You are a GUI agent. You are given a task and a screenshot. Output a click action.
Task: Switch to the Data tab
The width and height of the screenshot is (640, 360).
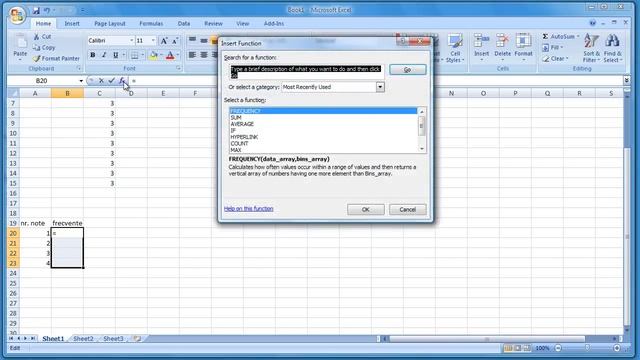184,24
